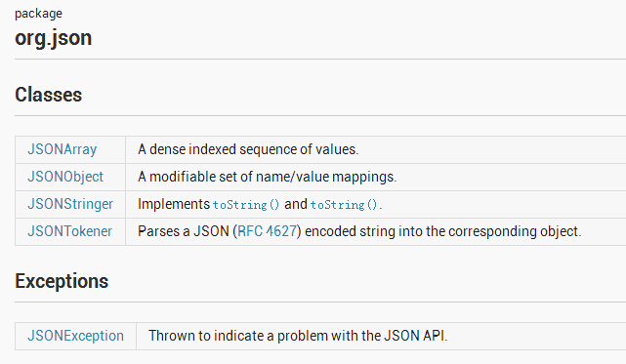Open the JSONArray class link
This screenshot has height=364, width=626.
[x=62, y=149]
